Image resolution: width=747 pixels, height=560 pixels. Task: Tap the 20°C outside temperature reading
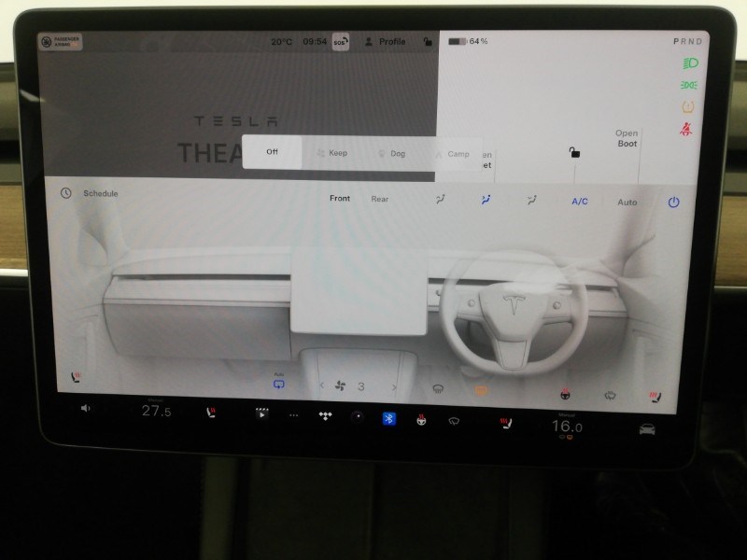point(282,42)
